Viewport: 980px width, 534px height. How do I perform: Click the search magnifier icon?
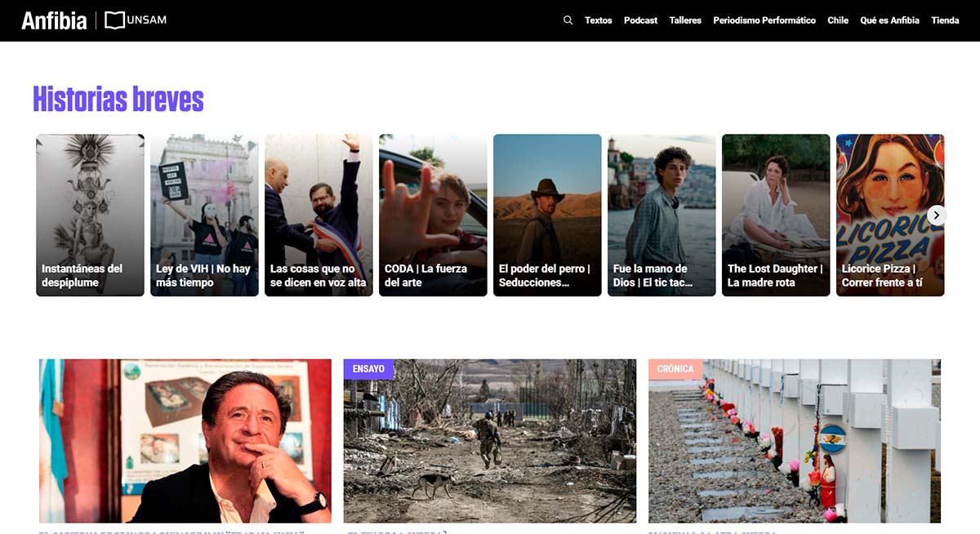[x=568, y=20]
